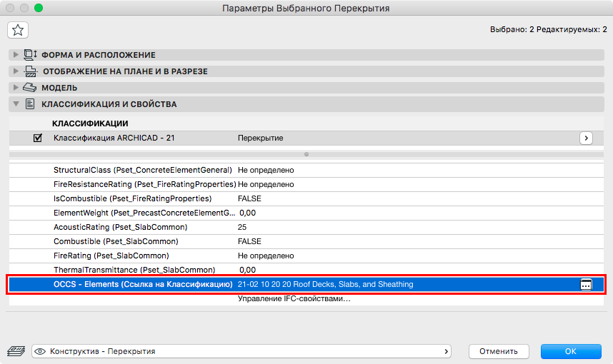The image size is (613, 364).
Task: Toggle the eye icon in layer selector
Action: (40, 351)
